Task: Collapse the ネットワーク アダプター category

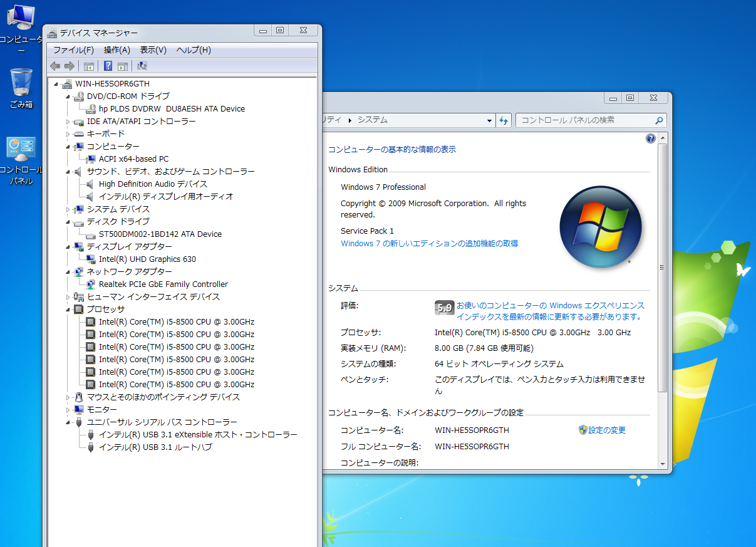Action: (68, 272)
